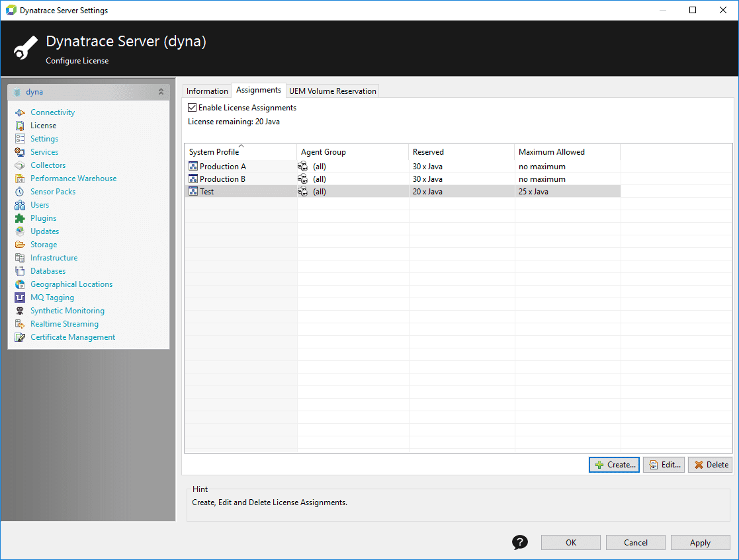This screenshot has width=739, height=560.
Task: Click the Users icon in sidebar
Action: pos(20,205)
